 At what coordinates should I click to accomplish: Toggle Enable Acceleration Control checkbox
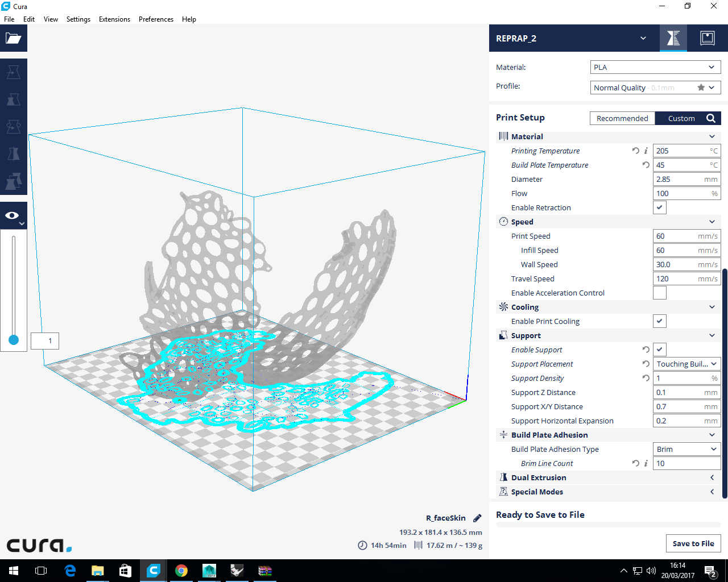click(660, 293)
